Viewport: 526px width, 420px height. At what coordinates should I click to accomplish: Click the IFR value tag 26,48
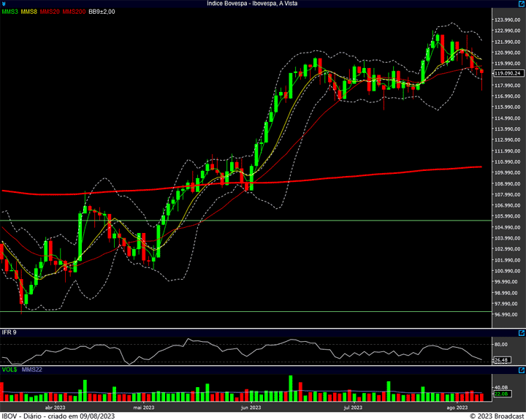501,359
